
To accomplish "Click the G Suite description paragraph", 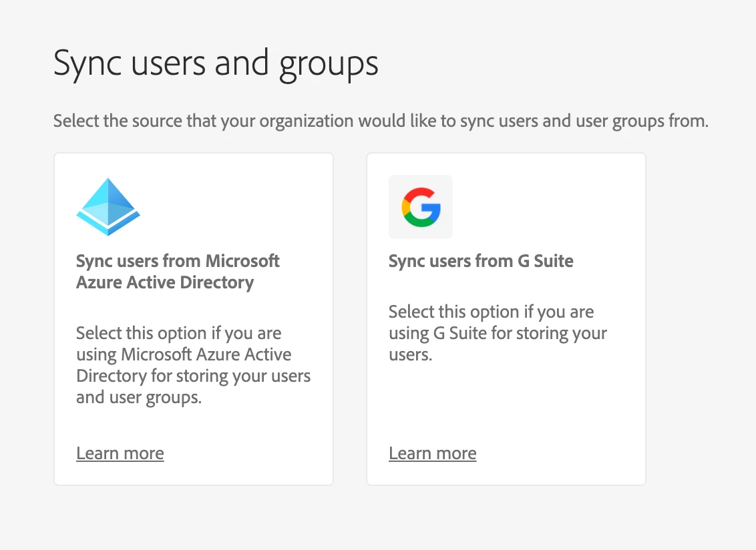I will coord(498,333).
